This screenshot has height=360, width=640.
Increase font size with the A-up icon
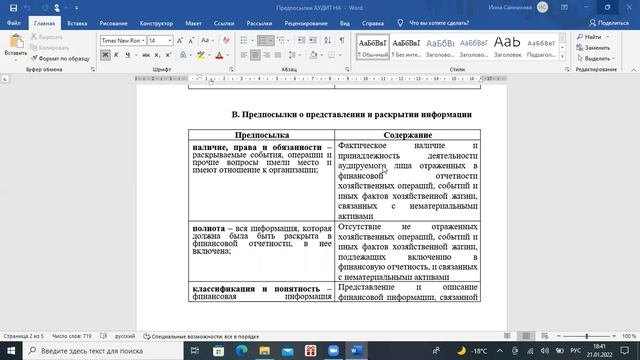pyautogui.click(x=180, y=40)
